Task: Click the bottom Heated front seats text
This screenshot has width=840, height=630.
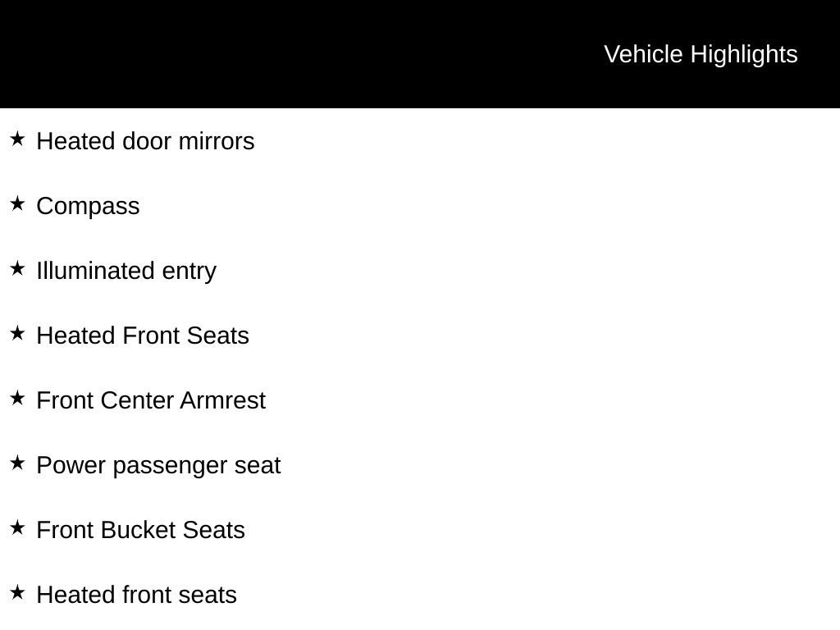Action: pyautogui.click(x=137, y=596)
